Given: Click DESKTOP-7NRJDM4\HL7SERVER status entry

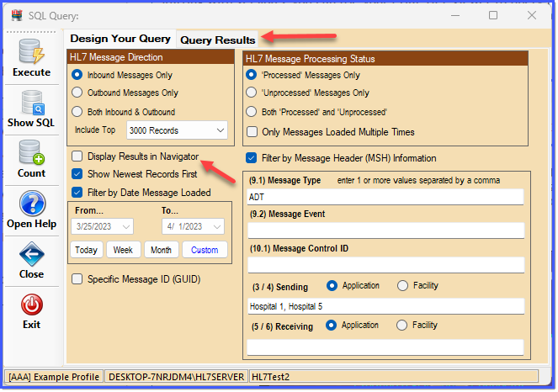Looking at the screenshot, I should (177, 378).
